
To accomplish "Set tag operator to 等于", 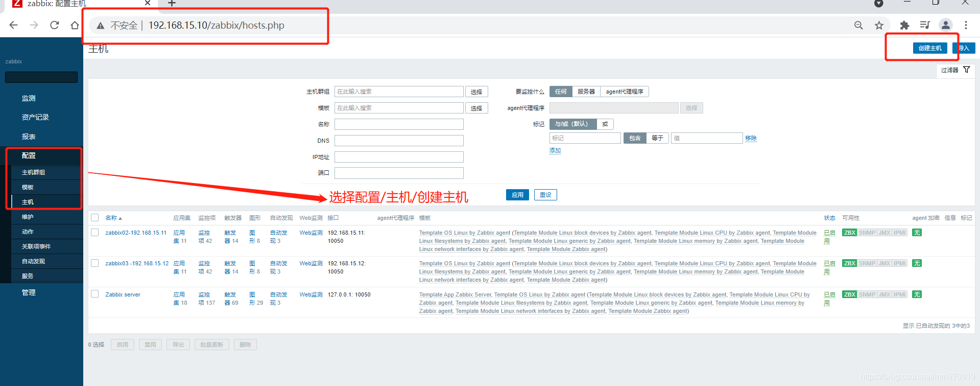I will (x=658, y=138).
